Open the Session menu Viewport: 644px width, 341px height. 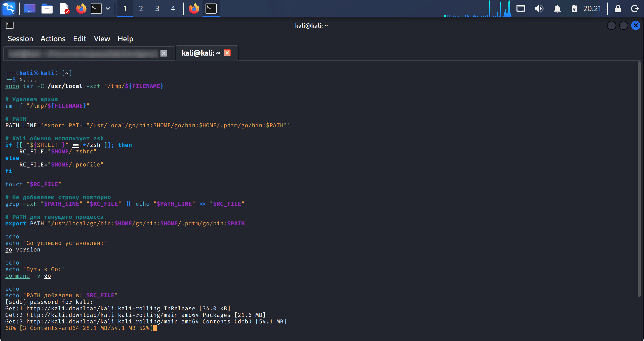(x=20, y=39)
